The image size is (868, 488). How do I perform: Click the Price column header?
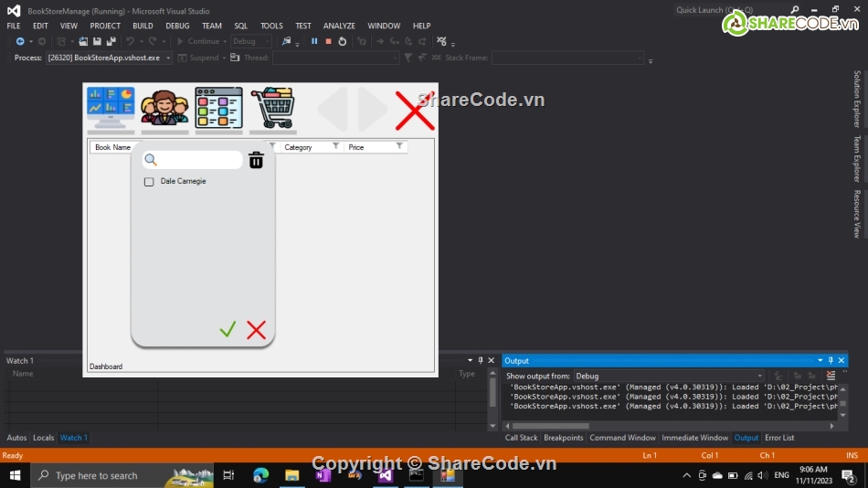point(356,147)
